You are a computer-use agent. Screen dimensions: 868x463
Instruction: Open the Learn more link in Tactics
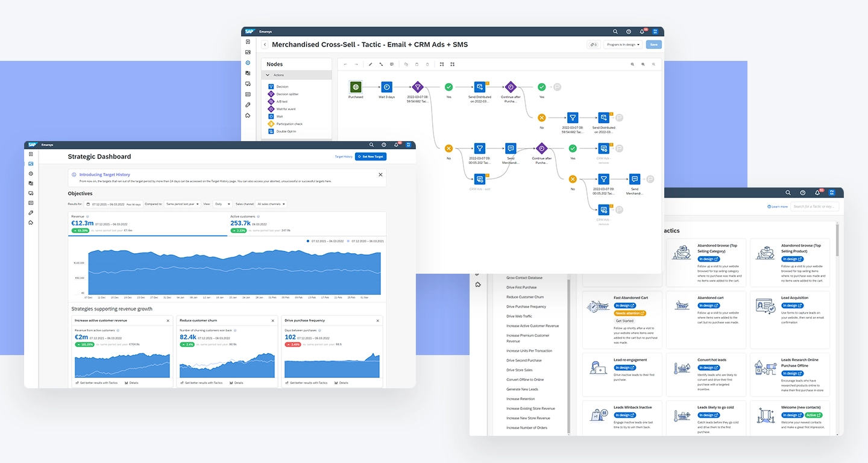[x=778, y=207]
